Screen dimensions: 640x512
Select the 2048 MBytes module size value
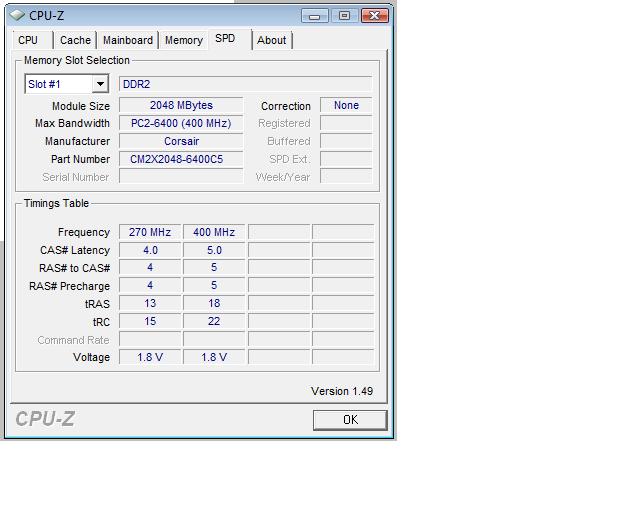(x=181, y=105)
